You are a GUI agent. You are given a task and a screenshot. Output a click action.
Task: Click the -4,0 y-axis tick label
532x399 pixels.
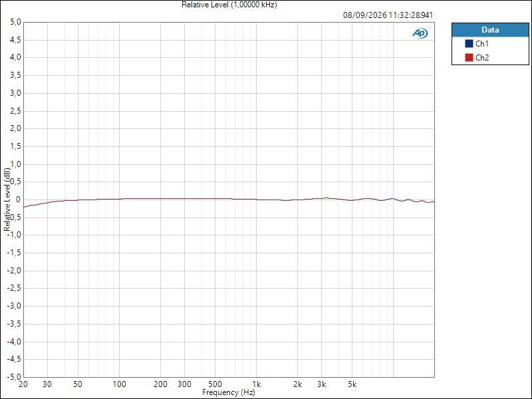14,342
